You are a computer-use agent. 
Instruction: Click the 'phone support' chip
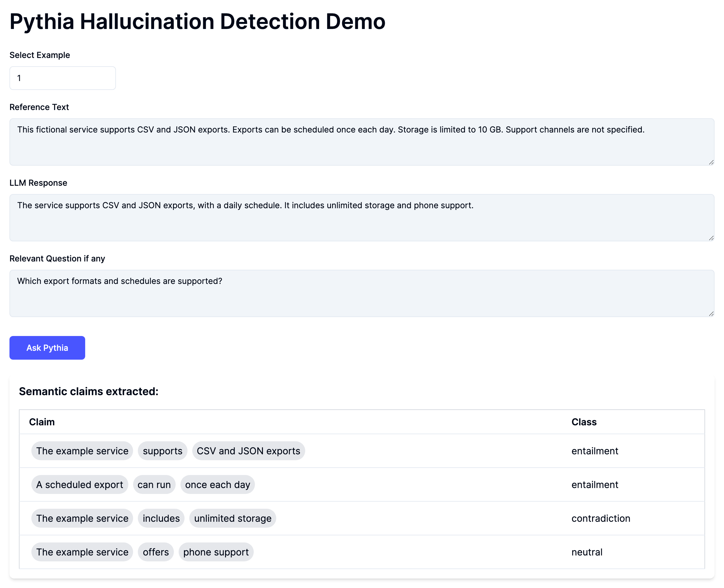(x=216, y=552)
